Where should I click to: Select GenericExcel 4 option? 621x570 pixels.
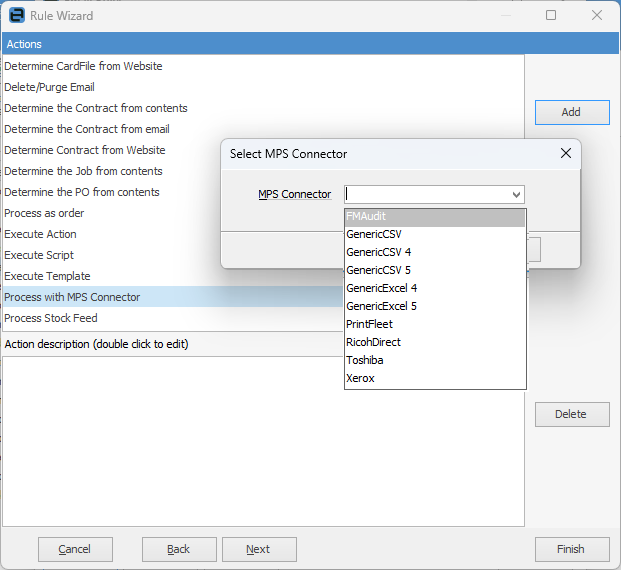pyautogui.click(x=435, y=288)
